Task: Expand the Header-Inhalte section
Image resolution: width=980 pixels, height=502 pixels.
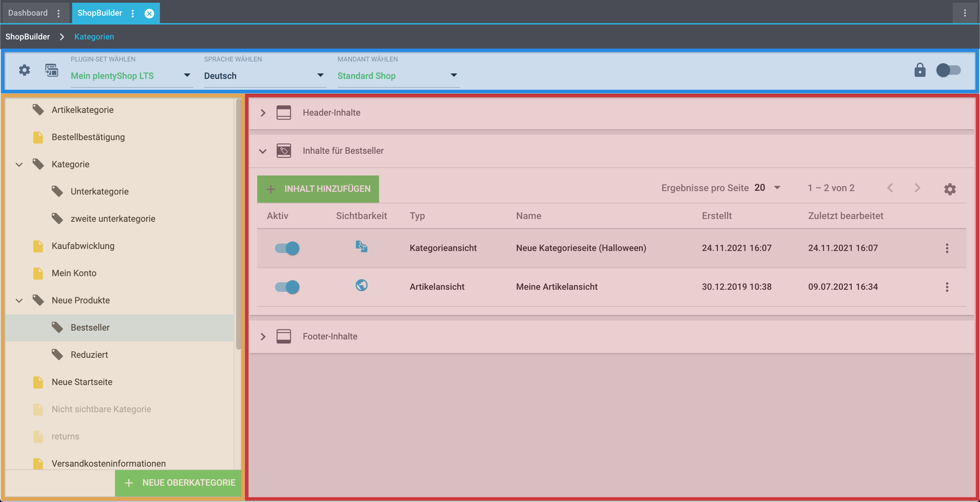Action: pyautogui.click(x=263, y=113)
